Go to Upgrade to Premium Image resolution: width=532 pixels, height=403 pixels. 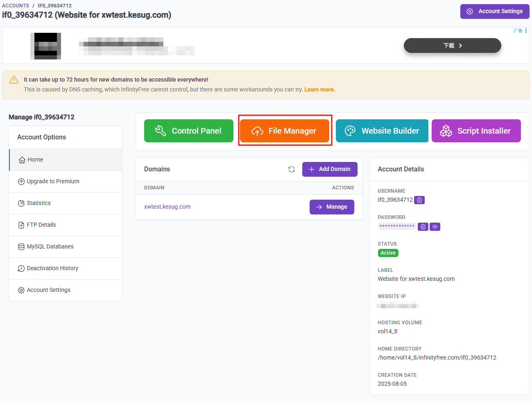click(x=53, y=182)
